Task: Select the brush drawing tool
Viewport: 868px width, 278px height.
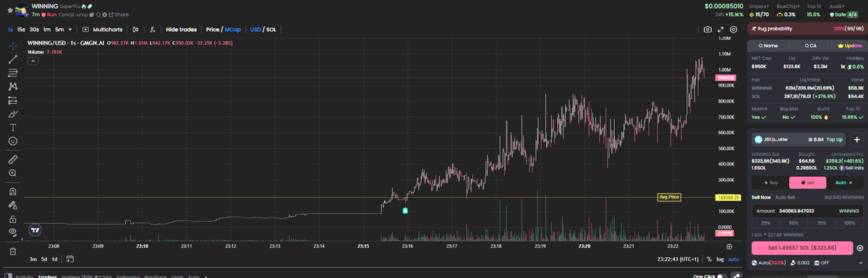Action: click(x=12, y=113)
